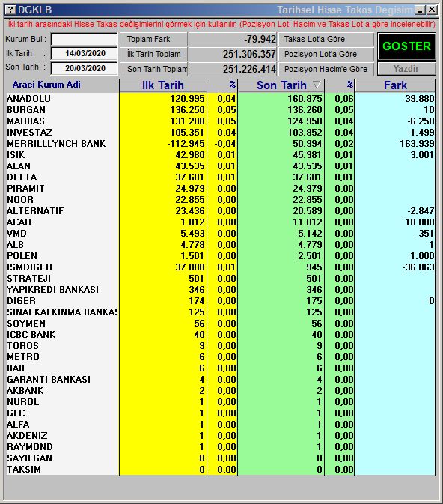Click the İlk Tarih Toplam label
The height and width of the screenshot is (504, 443).
click(153, 54)
